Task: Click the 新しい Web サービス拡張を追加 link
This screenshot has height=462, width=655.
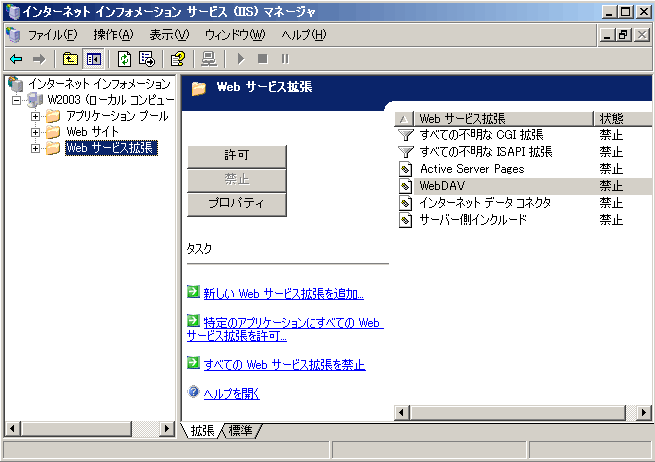Action: 283,293
